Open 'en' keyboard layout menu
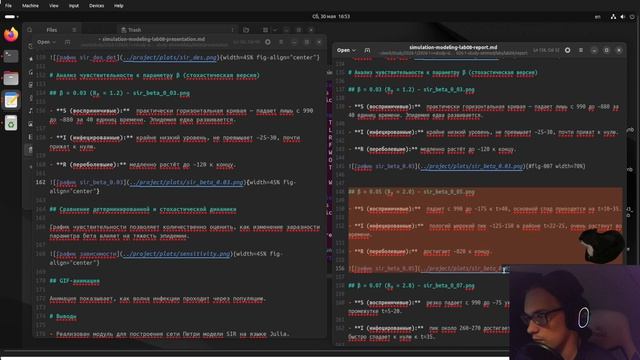 (x=598, y=17)
